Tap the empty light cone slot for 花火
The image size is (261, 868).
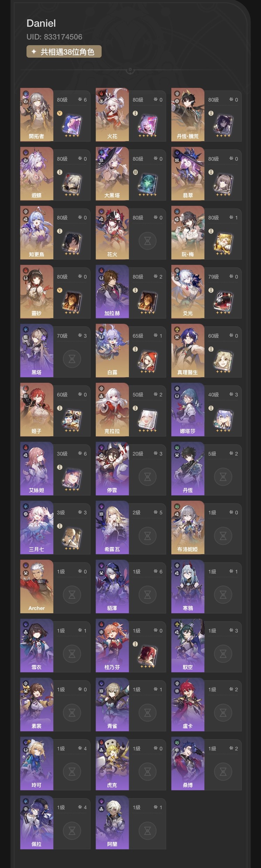click(148, 240)
